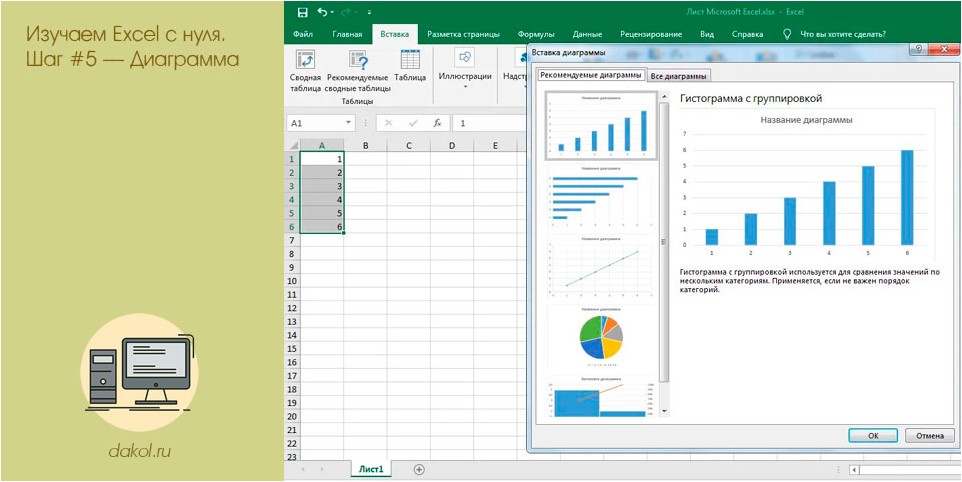Select column header B

click(365, 145)
